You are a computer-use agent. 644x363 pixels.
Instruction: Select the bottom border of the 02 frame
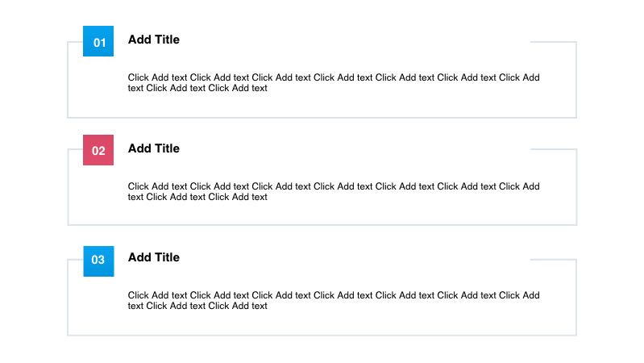322,225
